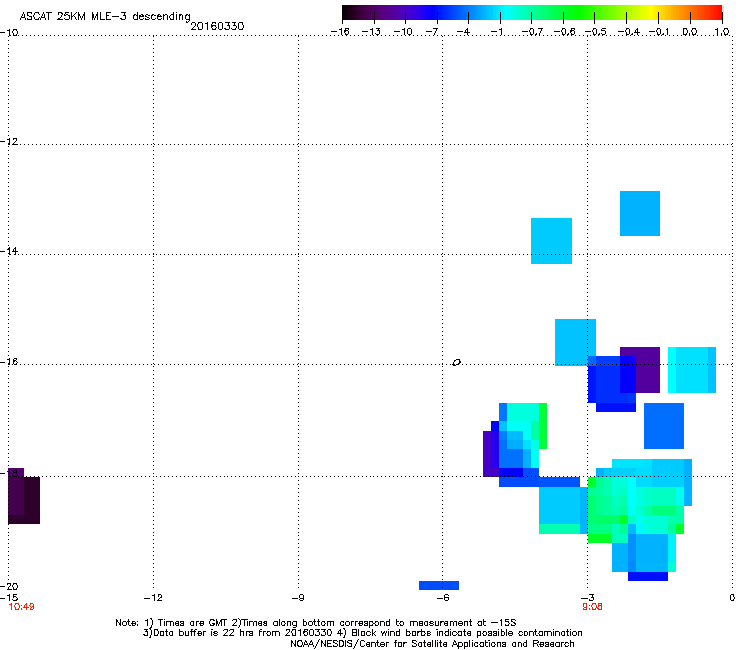Click the -0.5 label under the color bar
This screenshot has height=650, width=740.
click(596, 32)
